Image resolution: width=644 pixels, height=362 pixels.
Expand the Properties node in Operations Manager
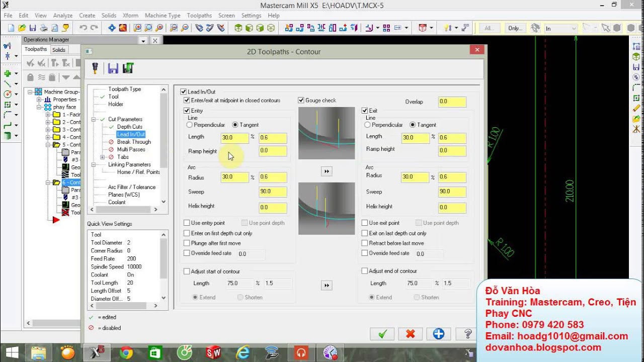39,100
